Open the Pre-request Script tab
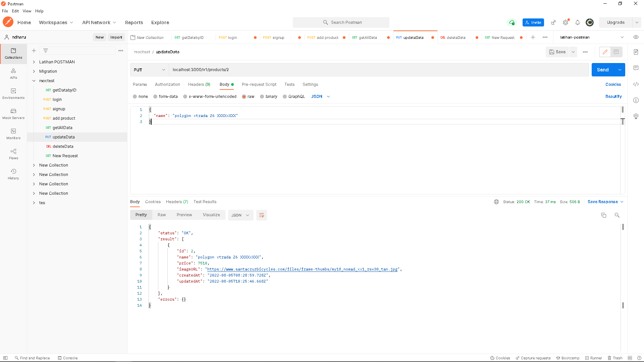Viewport: 644px width, 362px height. click(259, 84)
